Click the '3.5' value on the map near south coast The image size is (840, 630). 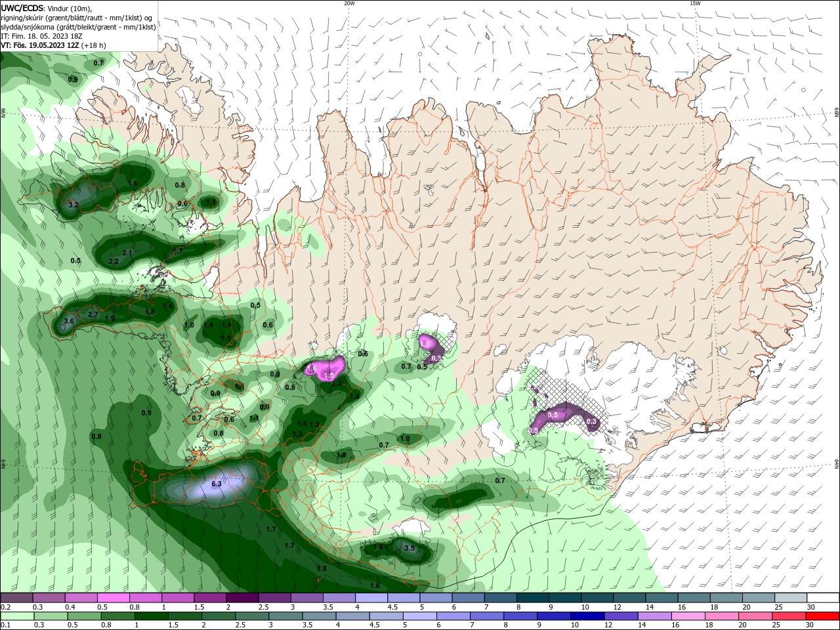pos(409,548)
